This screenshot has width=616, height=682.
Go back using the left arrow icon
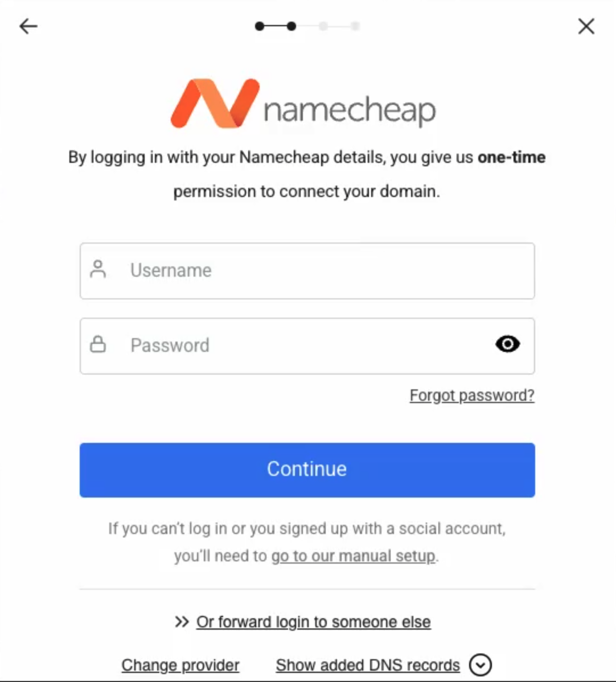[x=28, y=27]
